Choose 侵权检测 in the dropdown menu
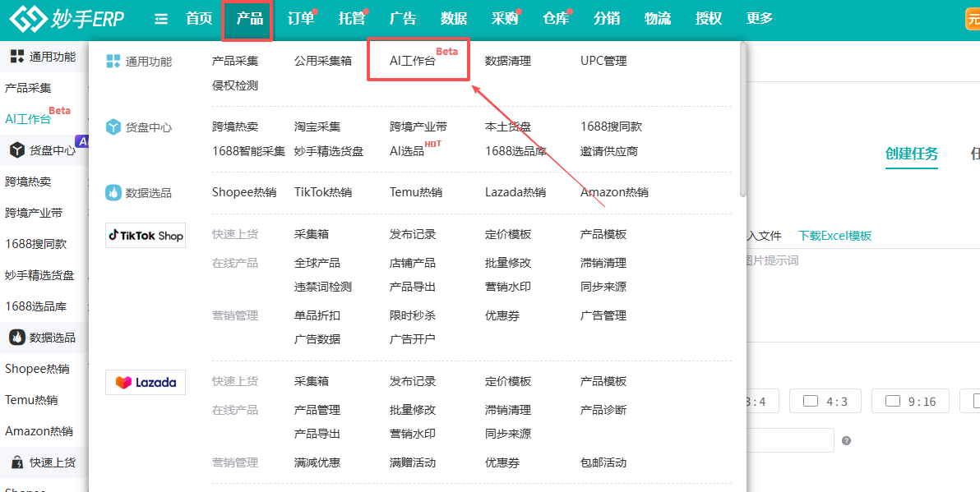Viewport: 980px width, 492px height. point(235,85)
